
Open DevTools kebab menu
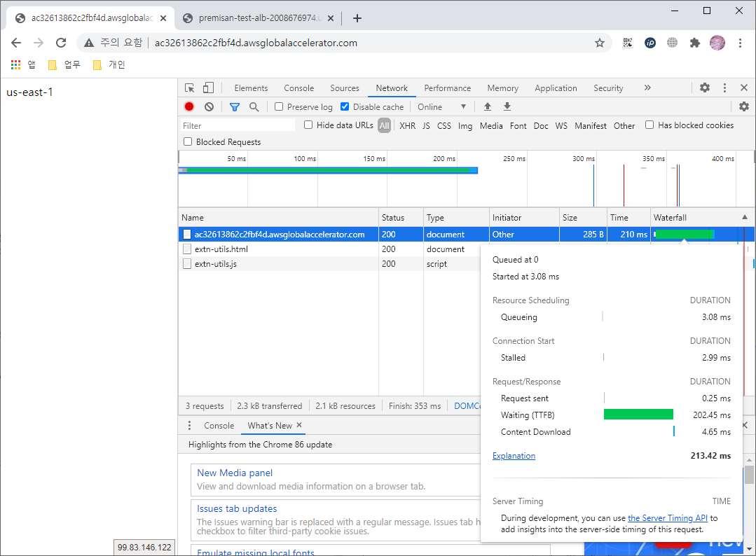[x=724, y=88]
